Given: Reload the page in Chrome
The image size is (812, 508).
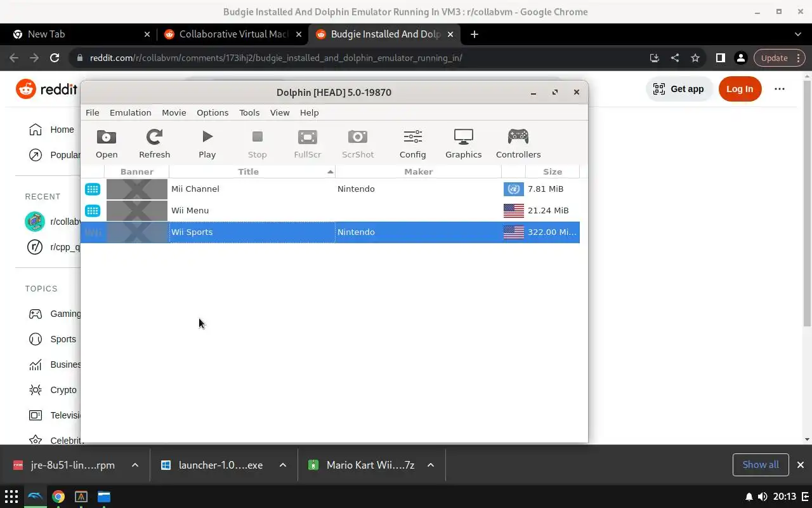Looking at the screenshot, I should (55, 58).
